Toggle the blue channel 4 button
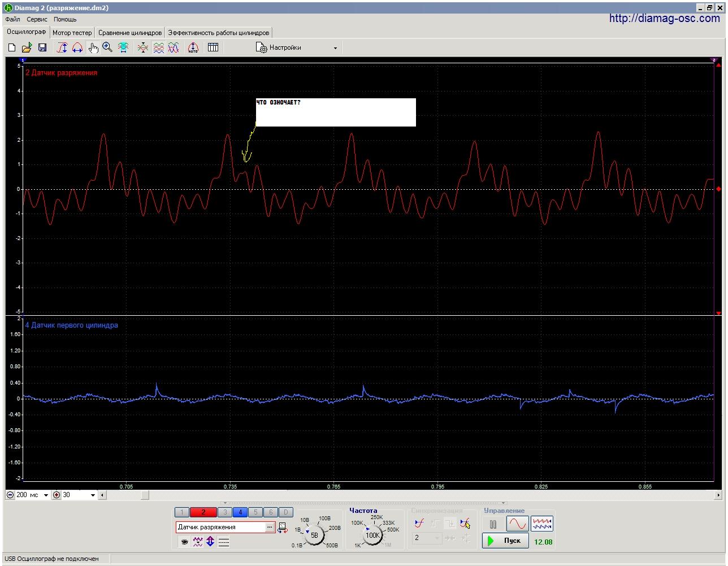 pos(240,512)
